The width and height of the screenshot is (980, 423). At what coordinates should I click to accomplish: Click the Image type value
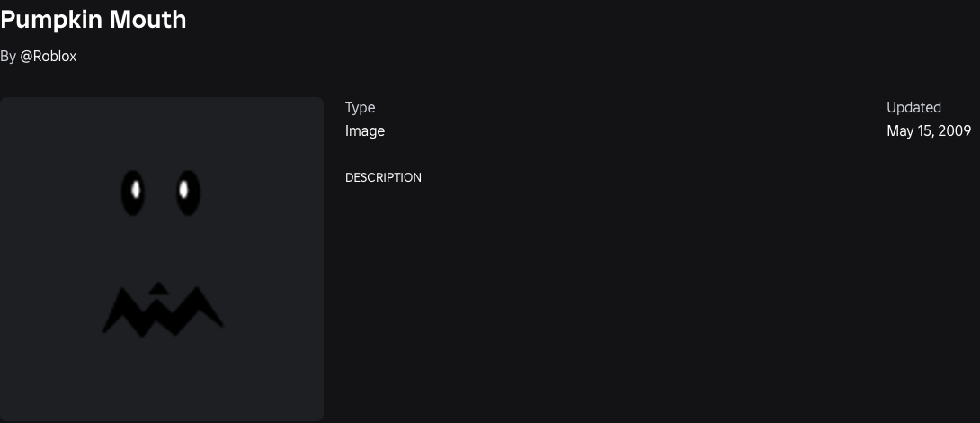click(365, 130)
